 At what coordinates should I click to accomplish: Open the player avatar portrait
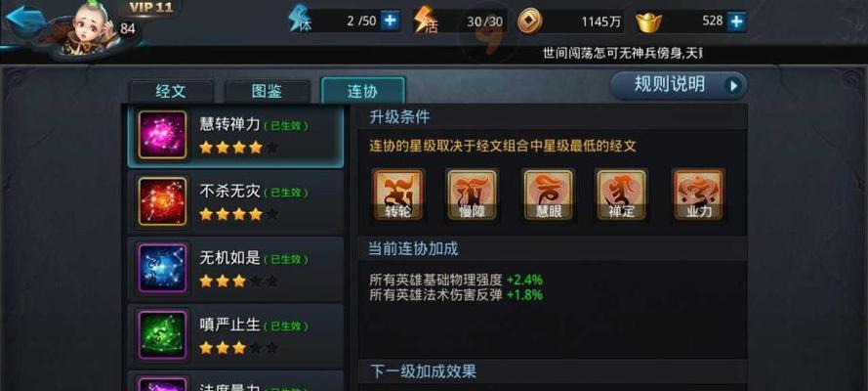pos(89,28)
